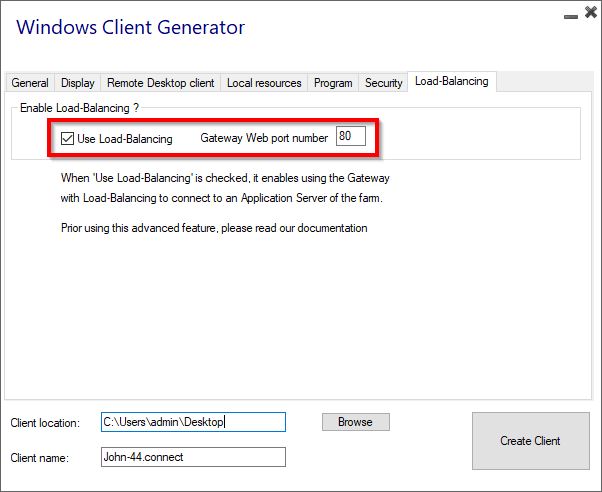
Task: Click the Client name text field
Action: click(x=193, y=457)
